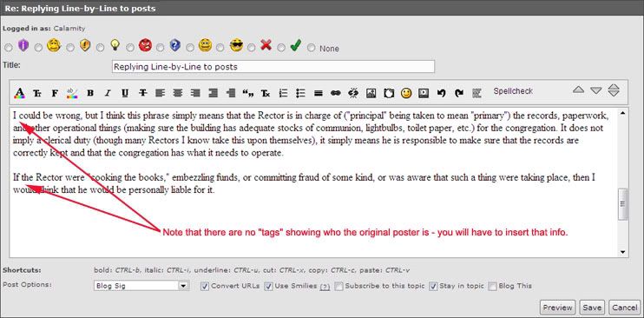644x318 pixels.
Task: Insert a media video
Action: coord(424,93)
